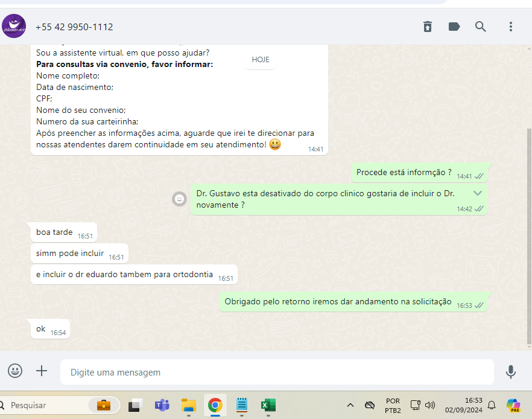Launch Copilot preview from the taskbar
The height and width of the screenshot is (419, 532).
(x=513, y=405)
